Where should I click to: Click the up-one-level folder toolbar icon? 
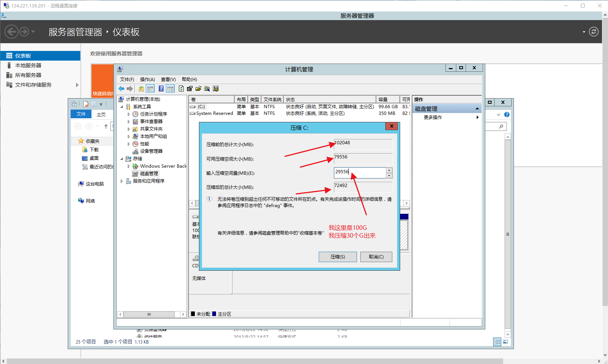tap(141, 89)
